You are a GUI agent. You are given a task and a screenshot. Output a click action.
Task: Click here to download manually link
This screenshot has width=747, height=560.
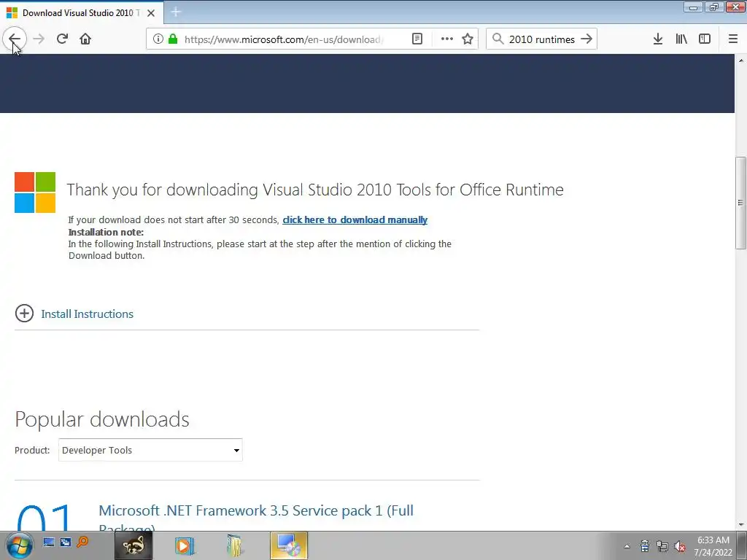click(x=355, y=220)
